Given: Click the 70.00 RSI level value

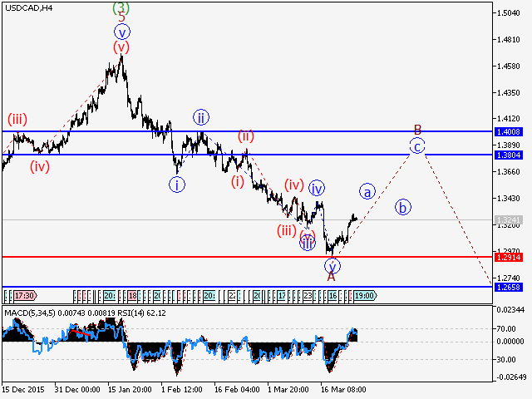Looking at the screenshot, I should point(506,329).
